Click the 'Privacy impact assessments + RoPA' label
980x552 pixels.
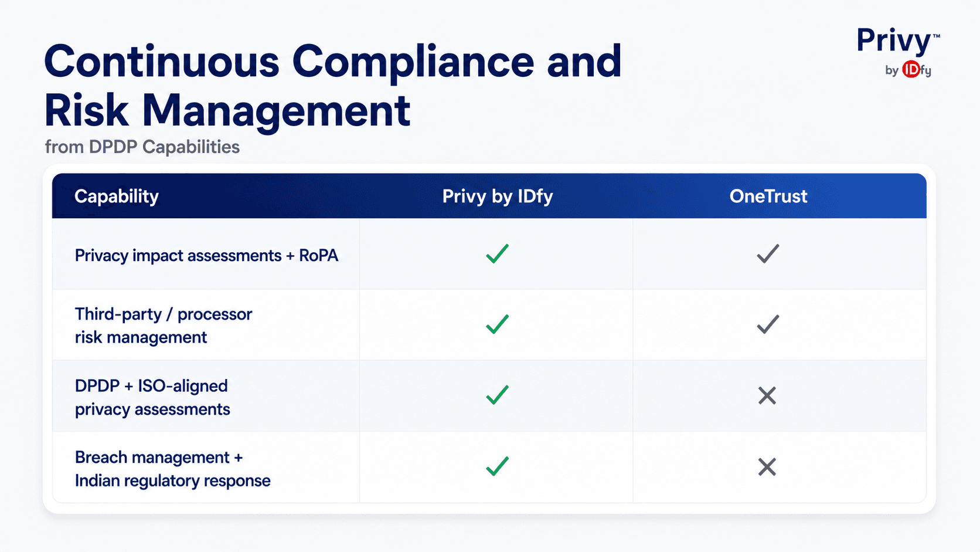coord(206,256)
